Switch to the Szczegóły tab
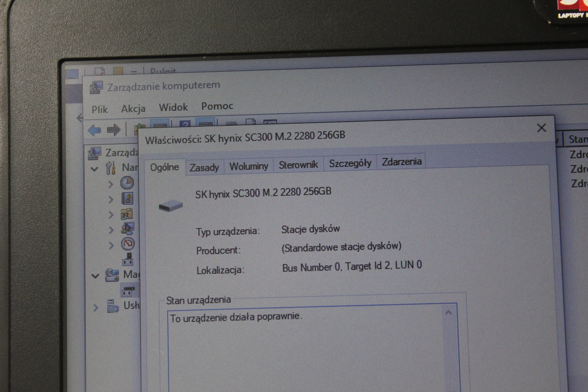The image size is (588, 392). [x=350, y=163]
